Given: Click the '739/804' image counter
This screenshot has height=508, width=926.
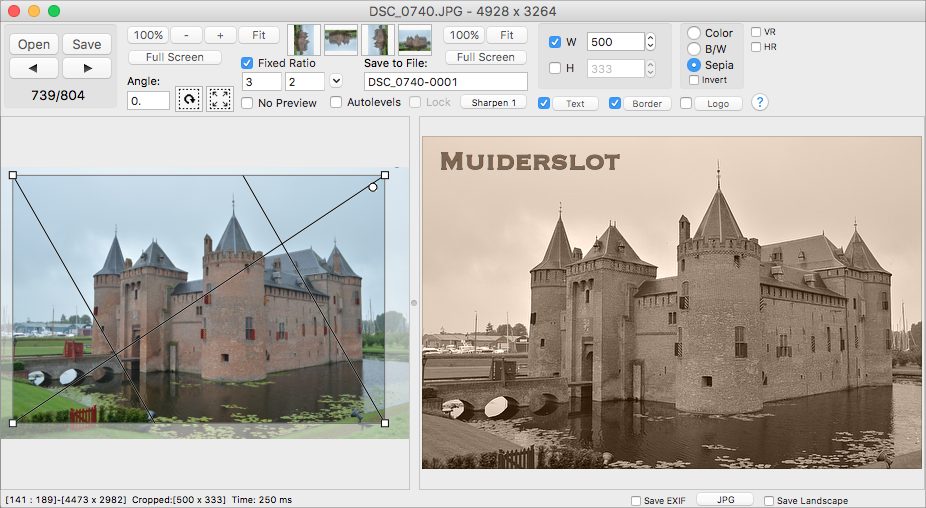Looking at the screenshot, I should 58,95.
